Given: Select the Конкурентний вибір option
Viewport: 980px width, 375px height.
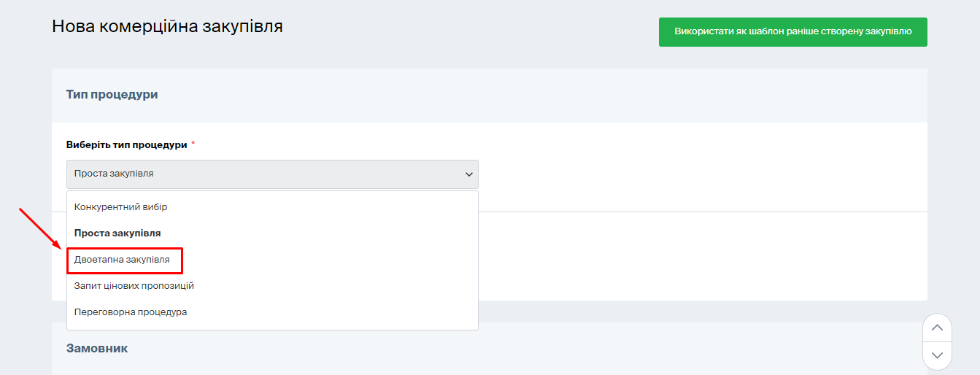Looking at the screenshot, I should 120,207.
